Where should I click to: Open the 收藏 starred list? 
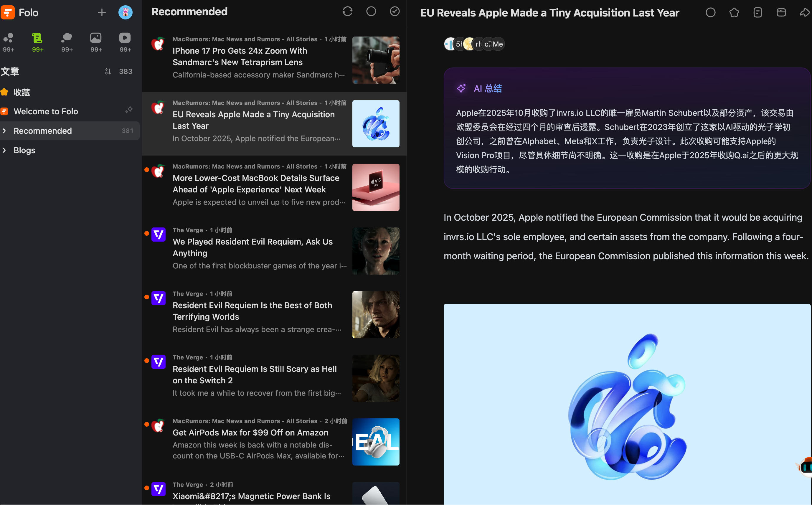[x=22, y=93]
